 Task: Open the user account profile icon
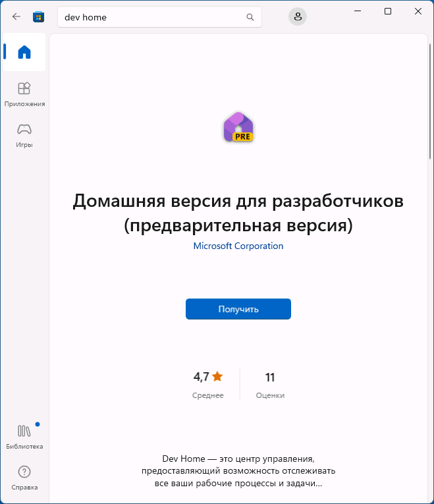[298, 16]
